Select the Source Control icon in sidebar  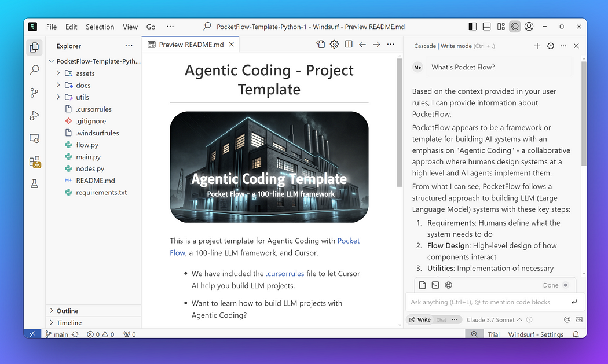[34, 92]
